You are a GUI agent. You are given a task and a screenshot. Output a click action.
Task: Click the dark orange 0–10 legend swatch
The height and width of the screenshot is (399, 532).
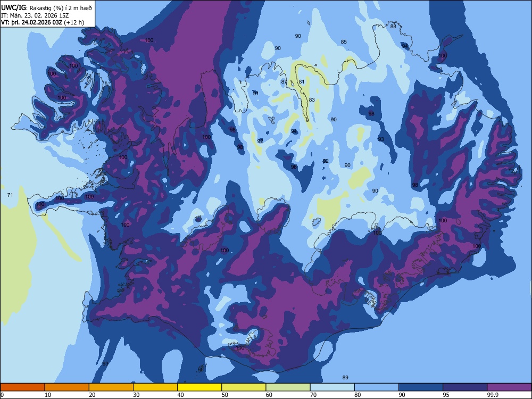click(x=22, y=387)
